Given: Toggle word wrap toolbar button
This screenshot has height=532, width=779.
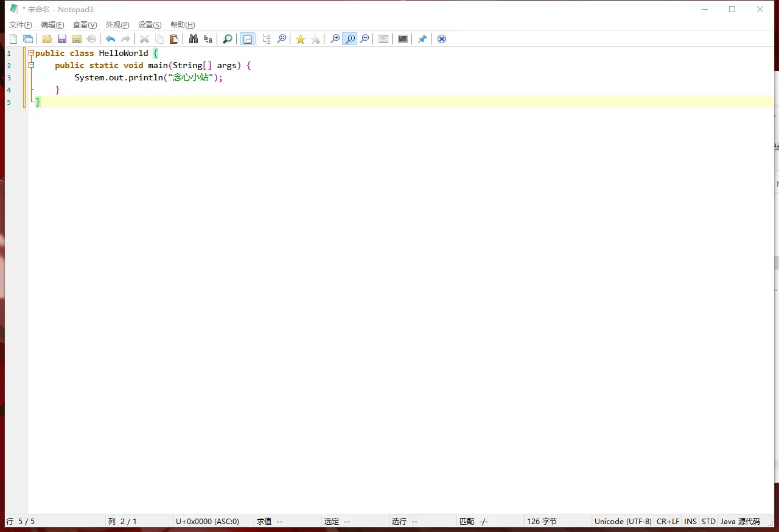Looking at the screenshot, I should (x=247, y=39).
